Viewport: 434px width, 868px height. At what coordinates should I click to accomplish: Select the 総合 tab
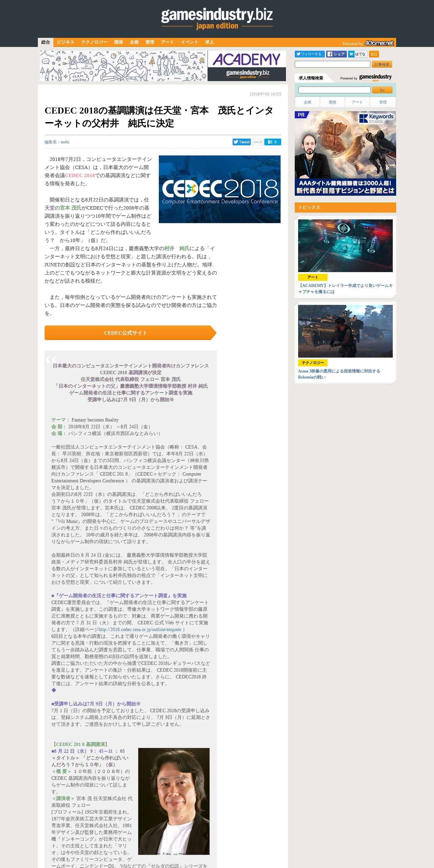tap(46, 42)
